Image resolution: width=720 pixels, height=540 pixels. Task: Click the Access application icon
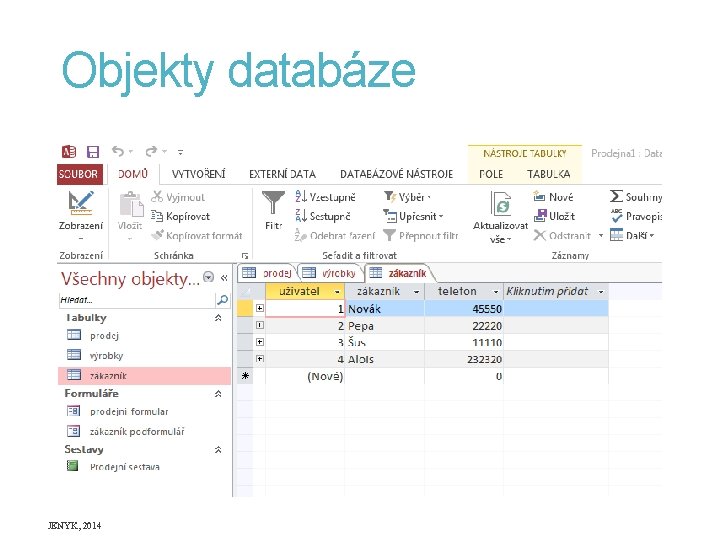(x=69, y=152)
